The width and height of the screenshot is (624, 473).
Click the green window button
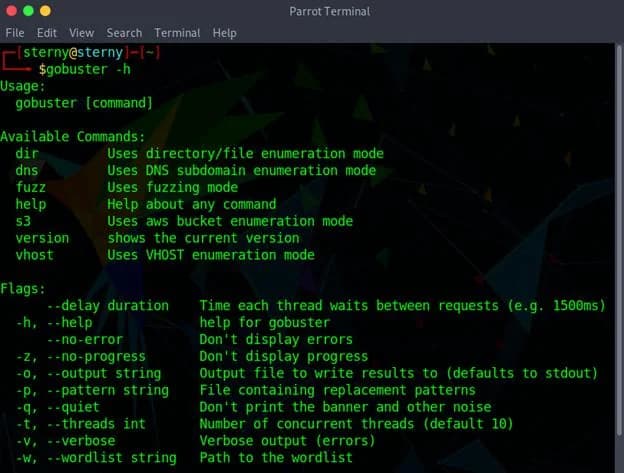(x=28, y=11)
